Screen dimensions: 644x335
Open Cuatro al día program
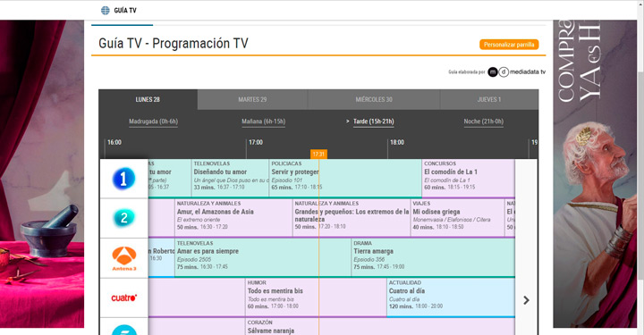pos(451,297)
